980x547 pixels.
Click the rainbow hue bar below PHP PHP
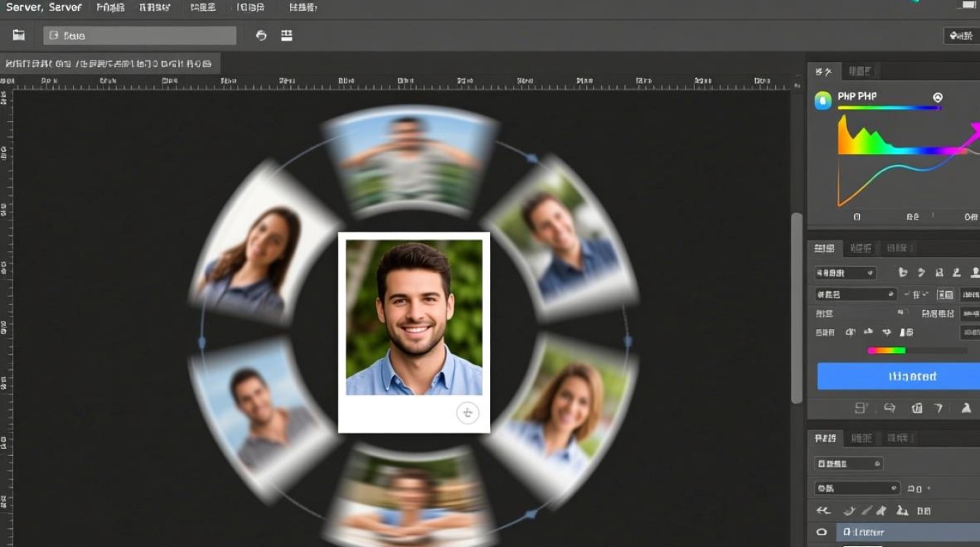(889, 108)
